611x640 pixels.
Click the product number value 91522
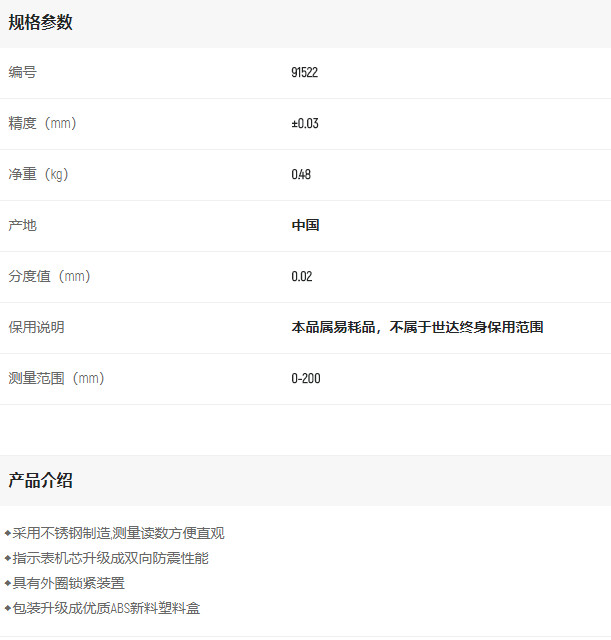point(304,73)
